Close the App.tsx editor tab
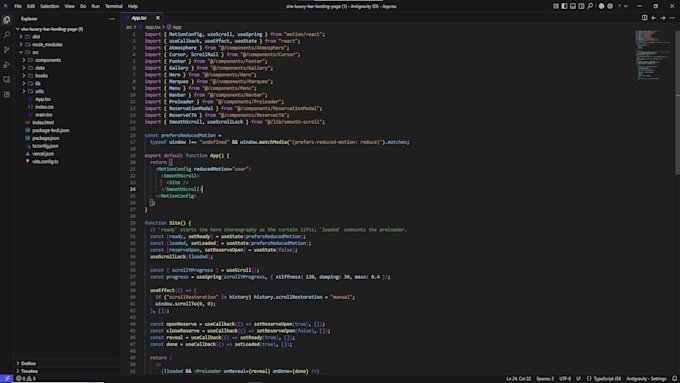Image resolution: width=680 pixels, height=383 pixels. [158, 18]
